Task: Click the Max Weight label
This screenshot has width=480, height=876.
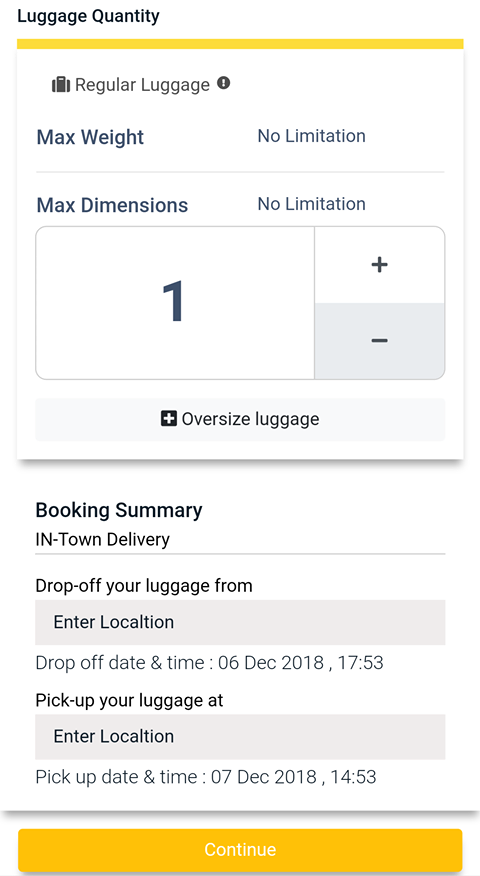Action: tap(91, 137)
